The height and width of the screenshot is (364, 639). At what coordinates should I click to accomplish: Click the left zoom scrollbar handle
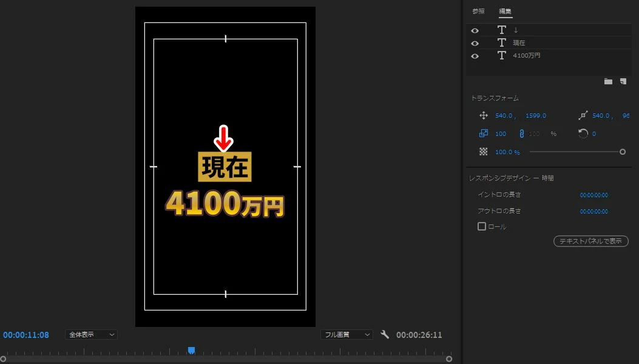[3, 359]
